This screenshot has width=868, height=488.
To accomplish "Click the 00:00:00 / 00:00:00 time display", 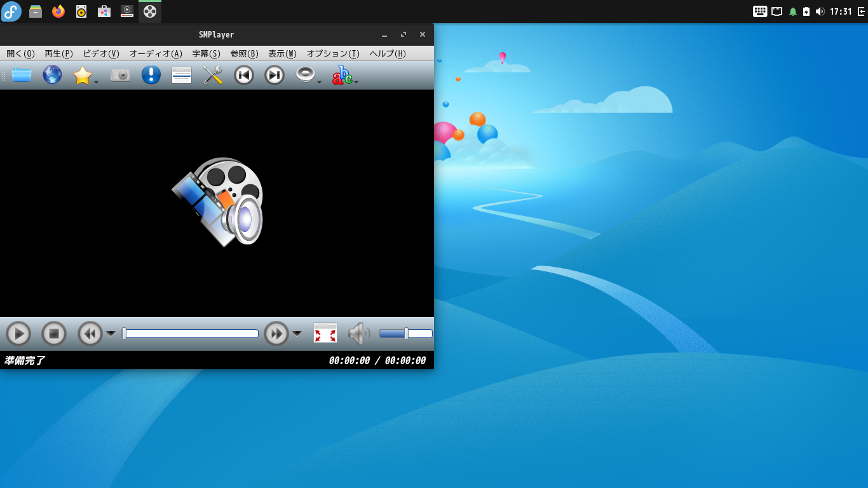I will 377,360.
